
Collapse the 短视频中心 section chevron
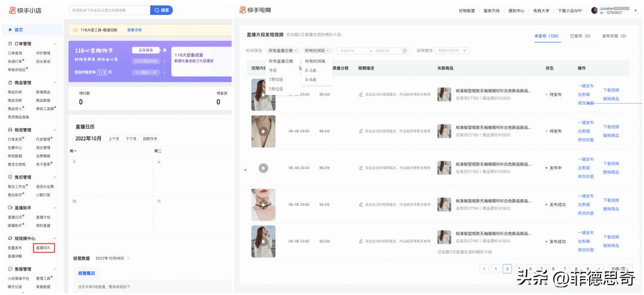pos(55,238)
